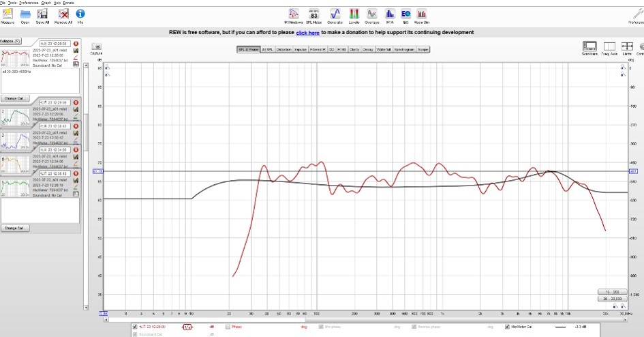
Task: Set frequency range to 20..20,000
Action: coord(613,299)
